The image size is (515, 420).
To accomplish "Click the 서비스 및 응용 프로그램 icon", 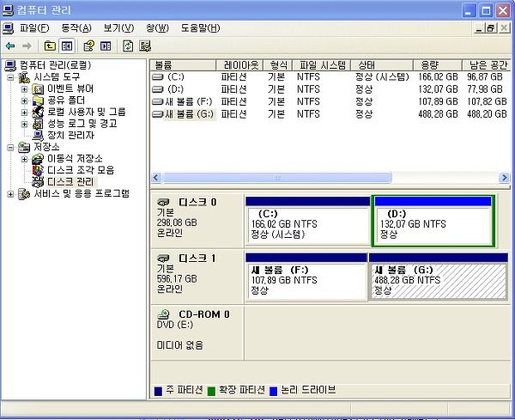I will [24, 194].
